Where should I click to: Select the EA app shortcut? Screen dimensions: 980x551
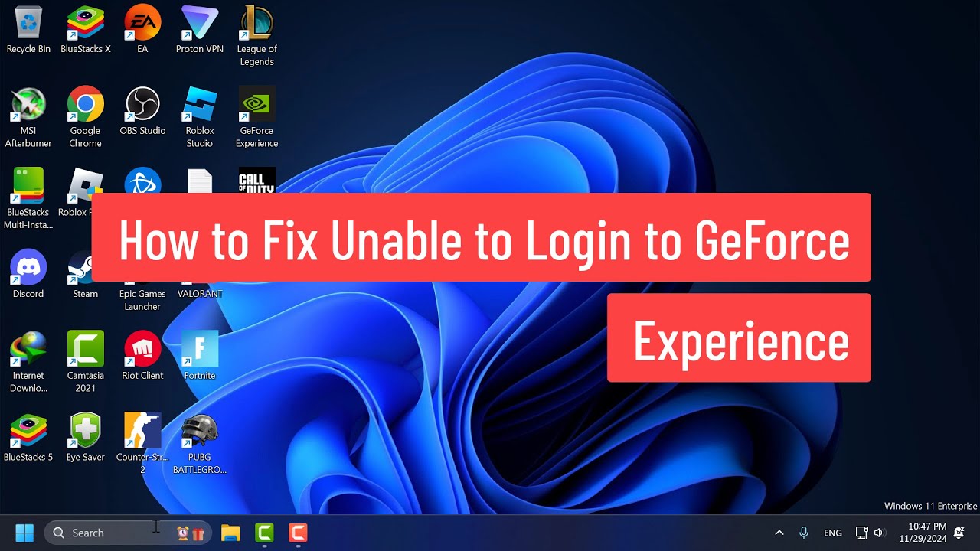pyautogui.click(x=142, y=30)
